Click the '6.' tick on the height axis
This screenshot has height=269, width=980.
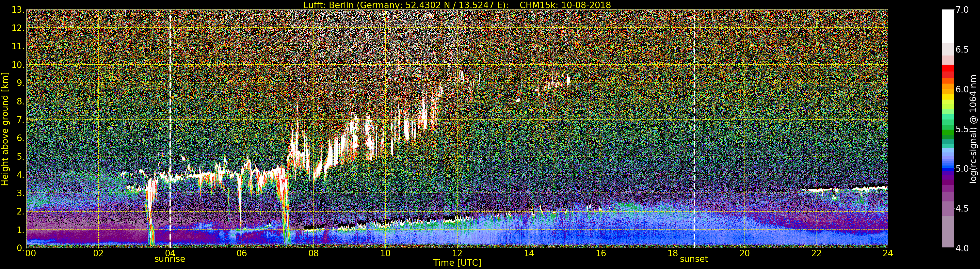tap(20, 138)
